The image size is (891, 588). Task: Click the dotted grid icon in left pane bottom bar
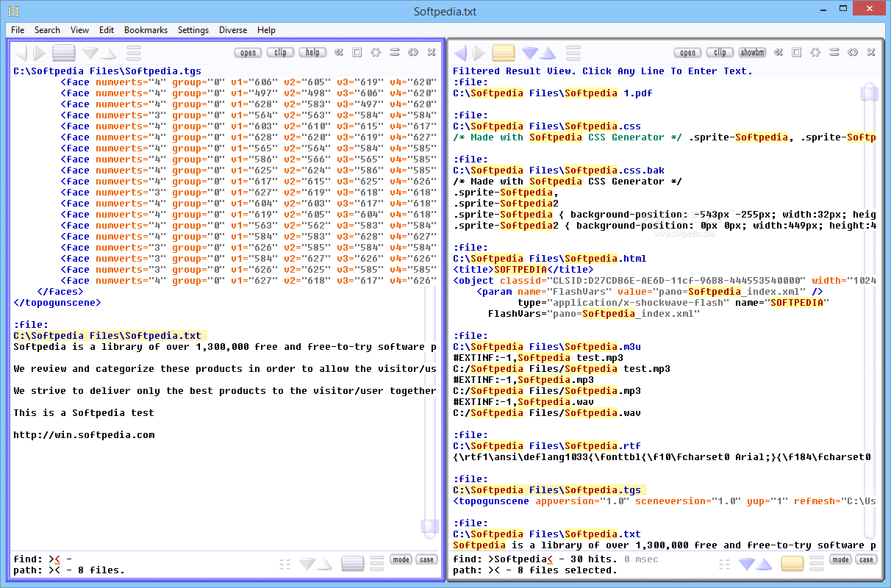285,564
